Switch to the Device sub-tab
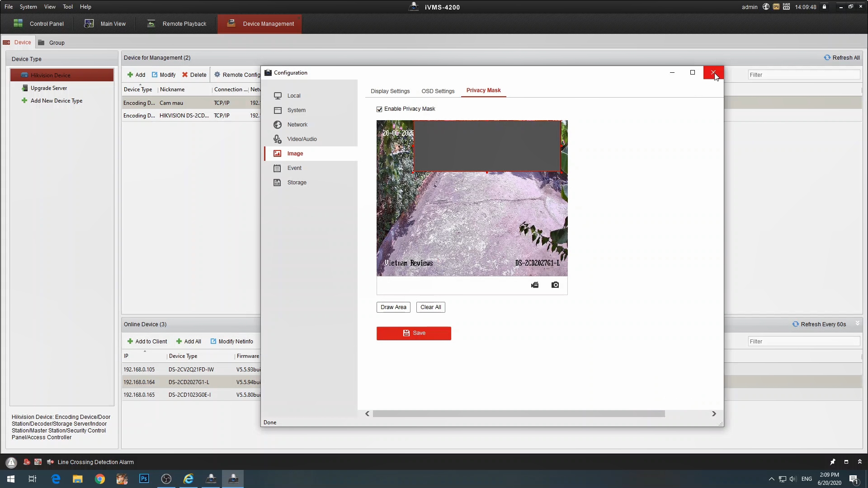The image size is (868, 488). point(18,42)
